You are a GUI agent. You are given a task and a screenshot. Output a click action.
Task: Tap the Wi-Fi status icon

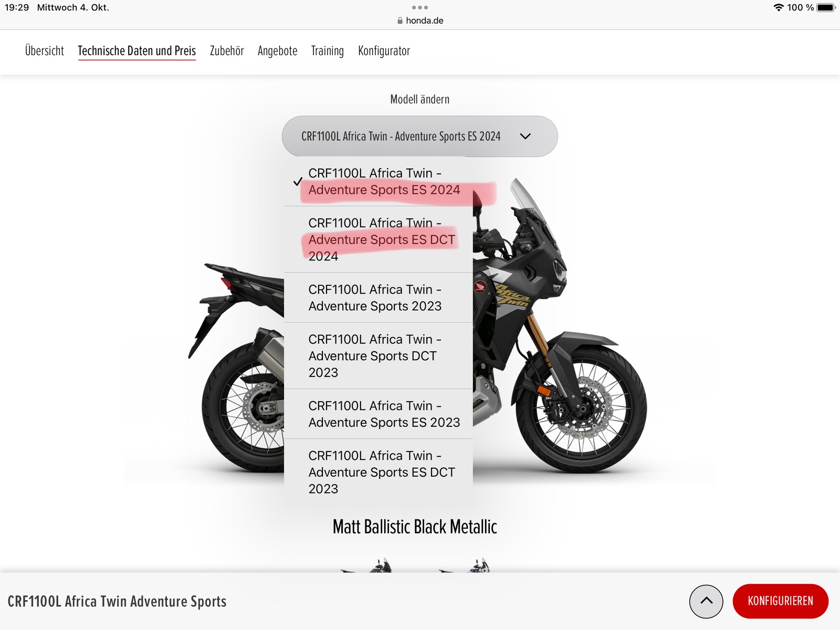click(x=778, y=7)
